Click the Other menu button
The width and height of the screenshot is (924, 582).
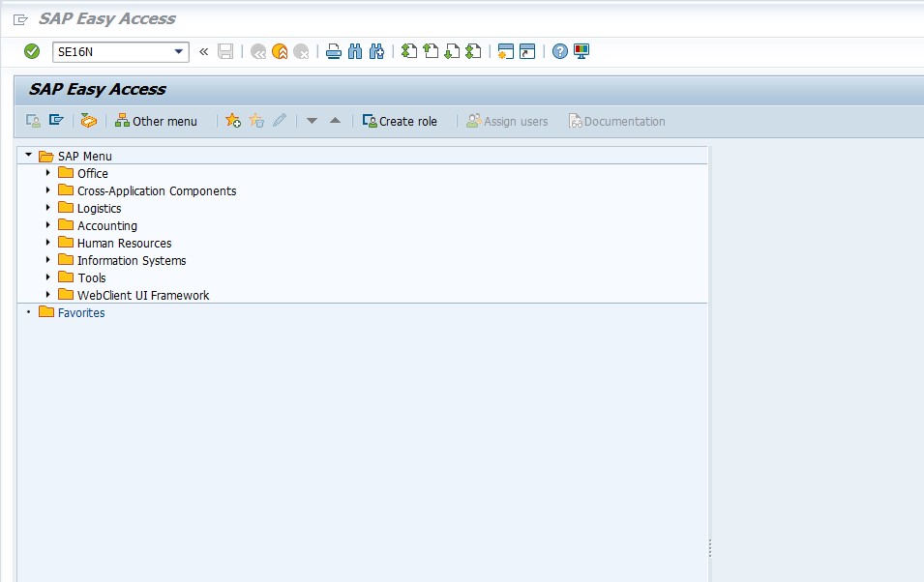pos(156,122)
